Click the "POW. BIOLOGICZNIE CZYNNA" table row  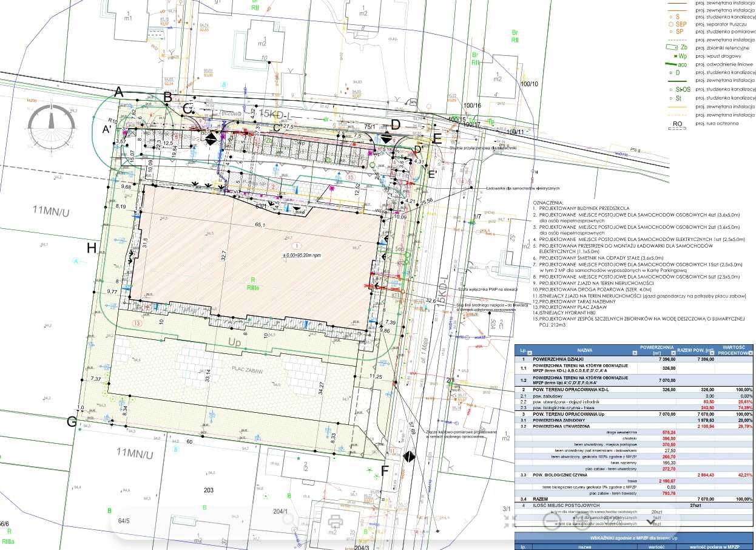point(635,474)
